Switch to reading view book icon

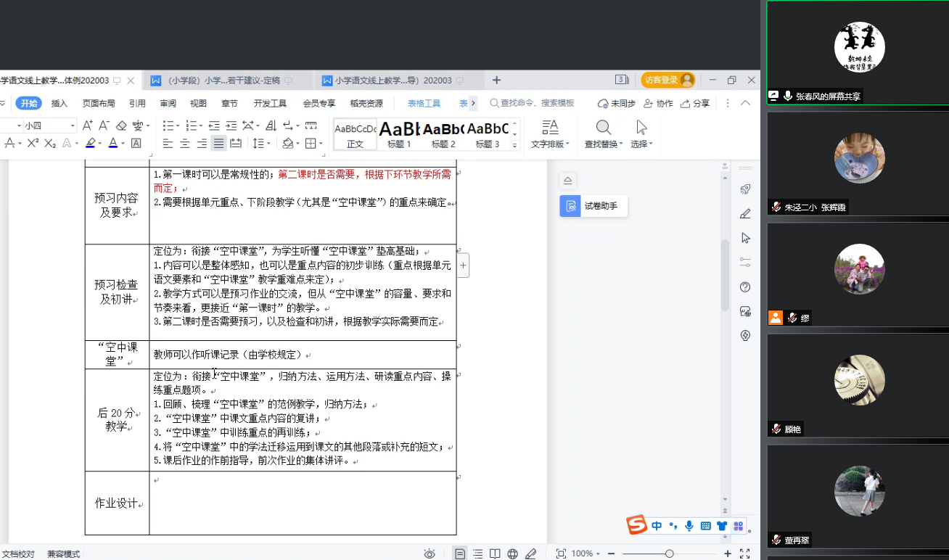pos(495,553)
